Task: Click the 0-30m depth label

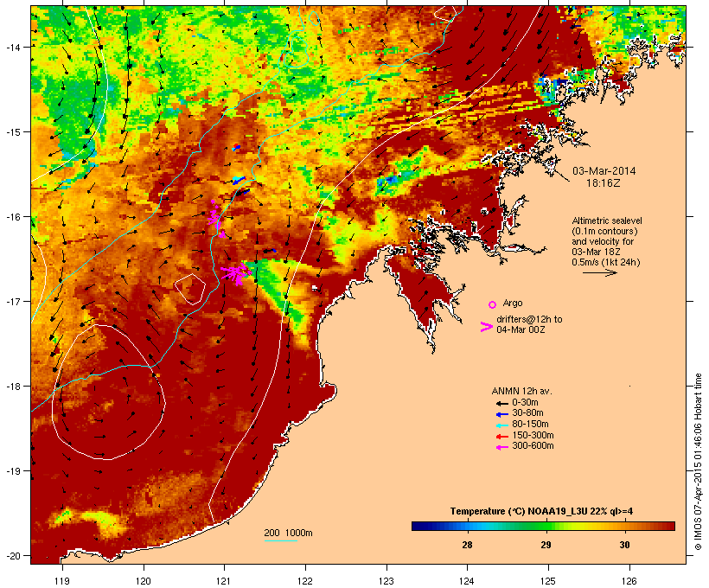Action: point(525,402)
